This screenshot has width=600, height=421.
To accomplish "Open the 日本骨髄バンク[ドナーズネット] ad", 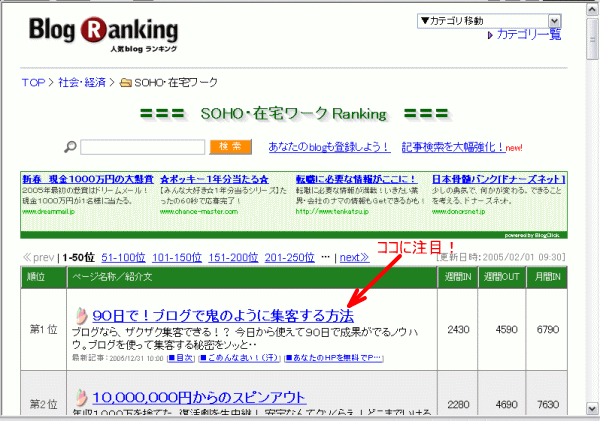I will coord(498,179).
